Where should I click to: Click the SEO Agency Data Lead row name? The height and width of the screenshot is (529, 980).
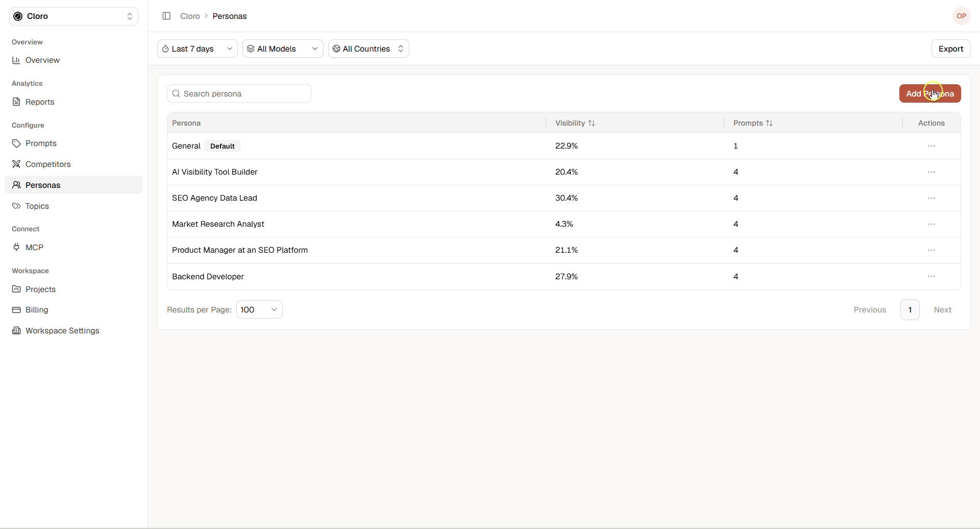coord(214,198)
